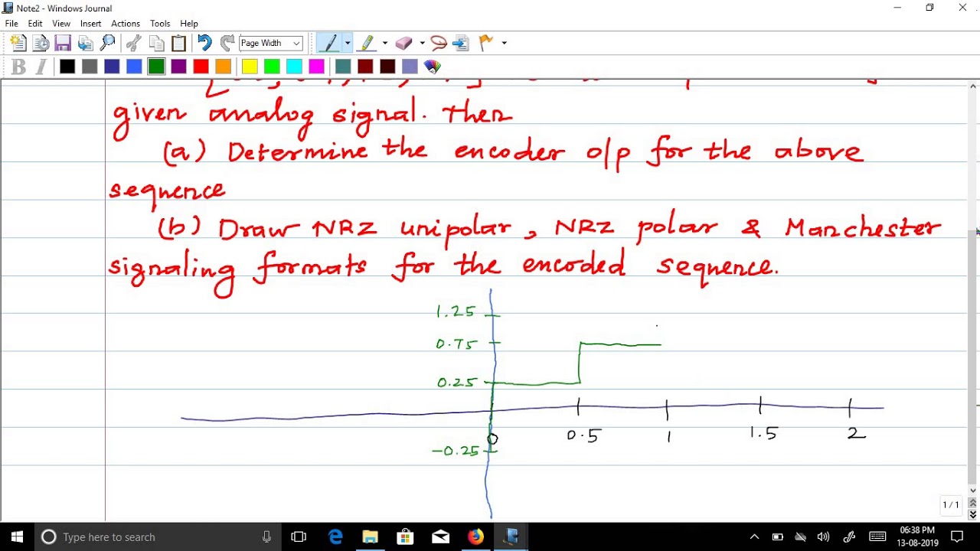This screenshot has height=551, width=980.
Task: Click the Copy icon
Action: tap(156, 43)
